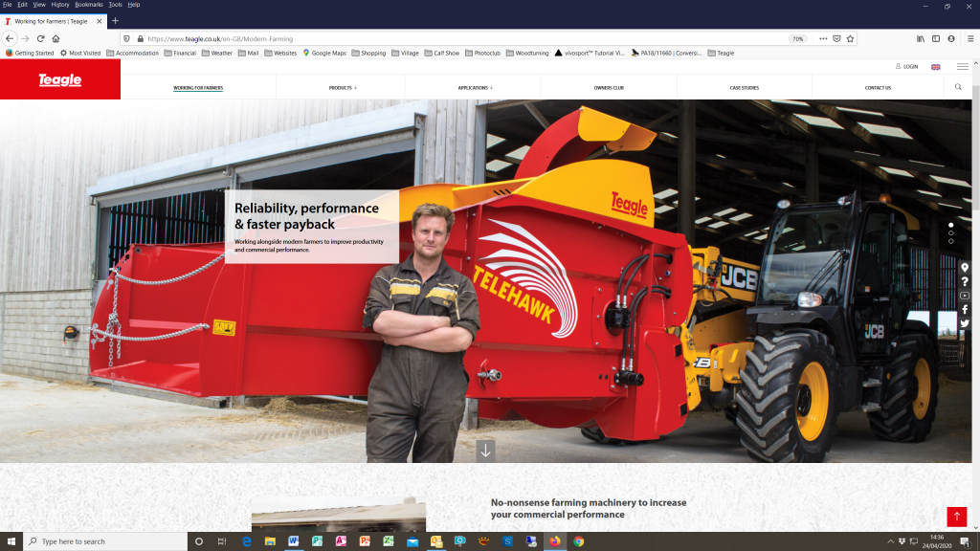Image resolution: width=980 pixels, height=551 pixels.
Task: Open the Firefox application menu
Action: [x=970, y=38]
